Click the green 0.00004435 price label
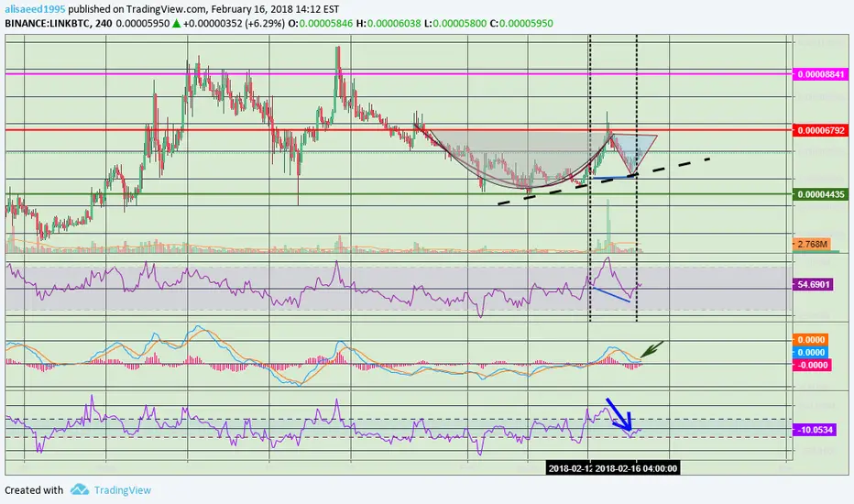The height and width of the screenshot is (504, 854). tap(821, 194)
